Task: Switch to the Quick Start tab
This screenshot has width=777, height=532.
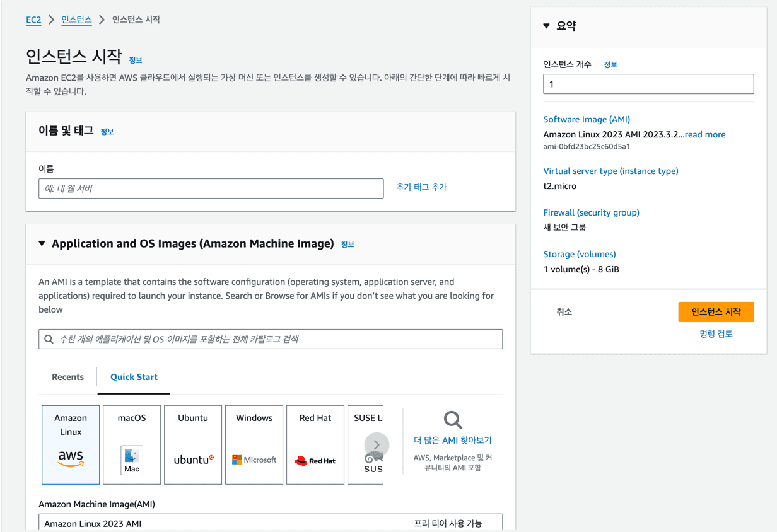Action: [x=134, y=377]
